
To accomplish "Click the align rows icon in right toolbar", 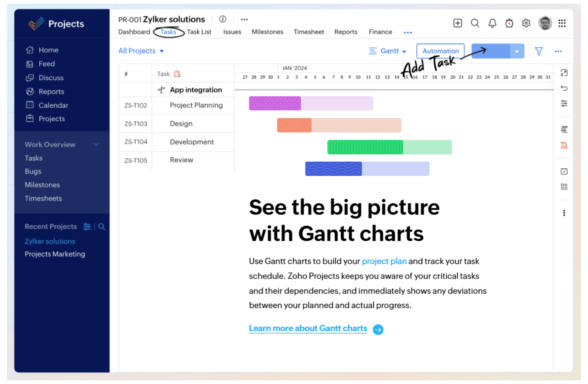I will [x=564, y=129].
